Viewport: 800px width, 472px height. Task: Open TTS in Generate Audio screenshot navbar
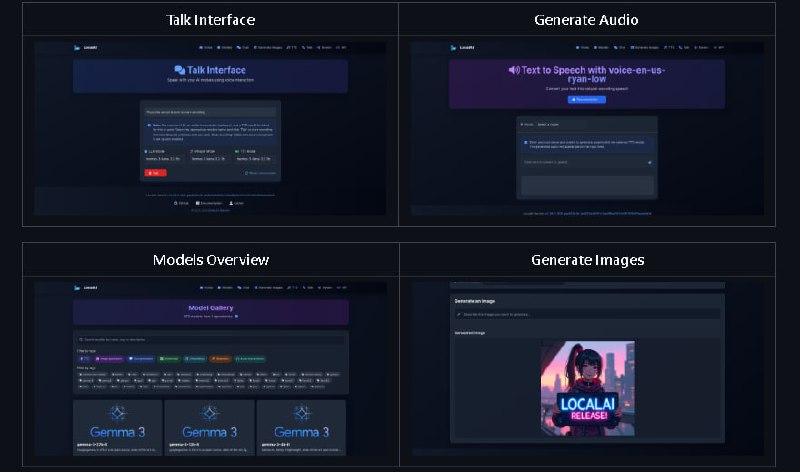pyautogui.click(x=669, y=47)
